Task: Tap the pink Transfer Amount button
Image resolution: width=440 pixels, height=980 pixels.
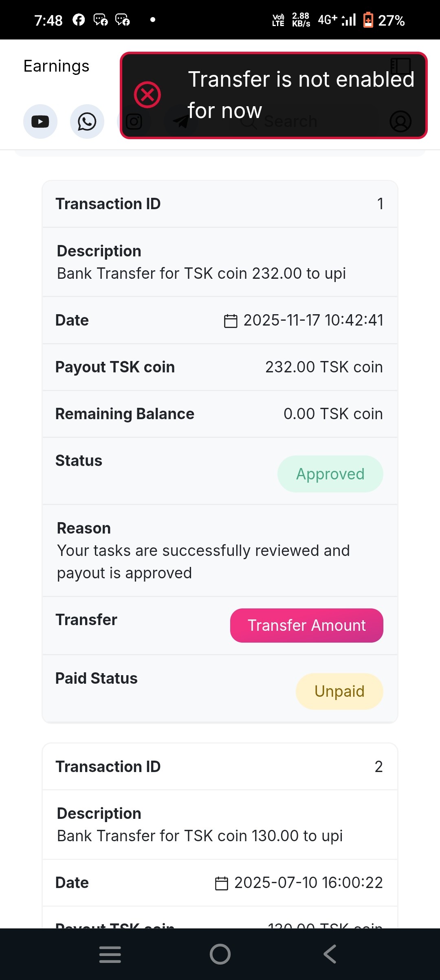Action: click(306, 626)
